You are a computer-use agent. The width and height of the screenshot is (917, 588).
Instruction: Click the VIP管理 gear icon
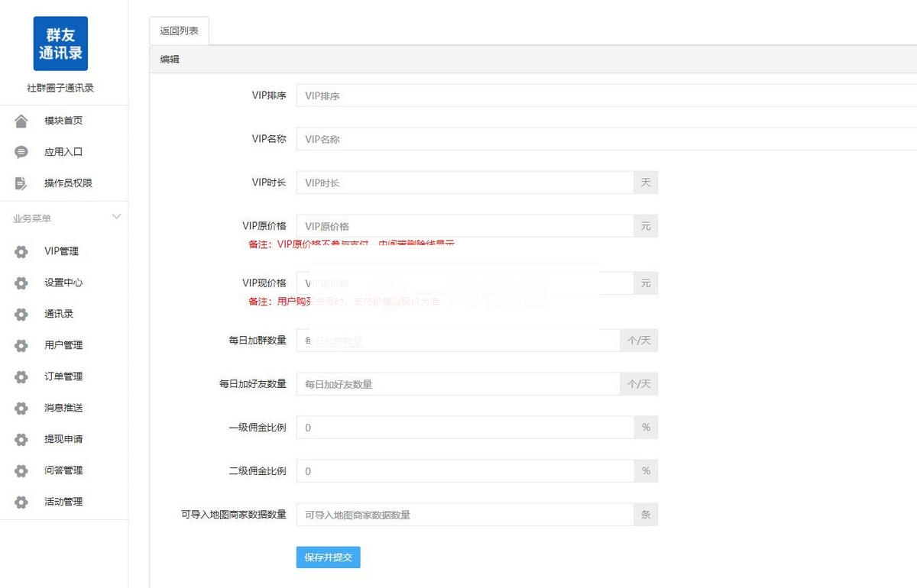[21, 251]
